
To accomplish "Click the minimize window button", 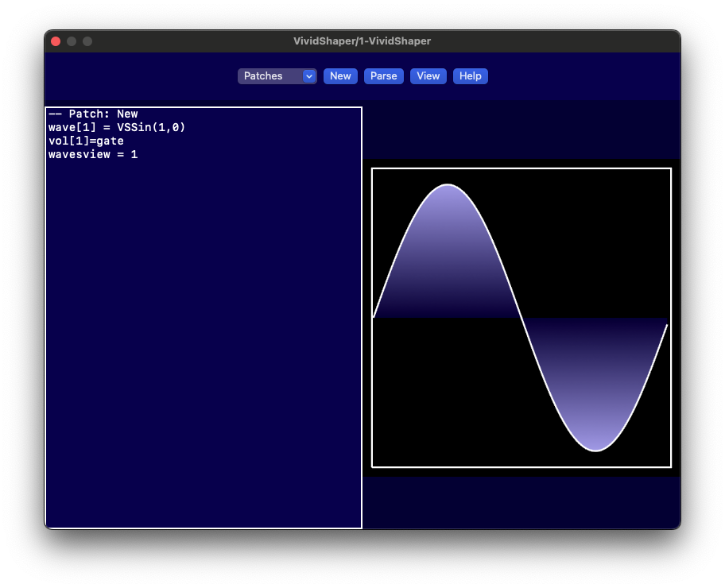I will (x=72, y=41).
